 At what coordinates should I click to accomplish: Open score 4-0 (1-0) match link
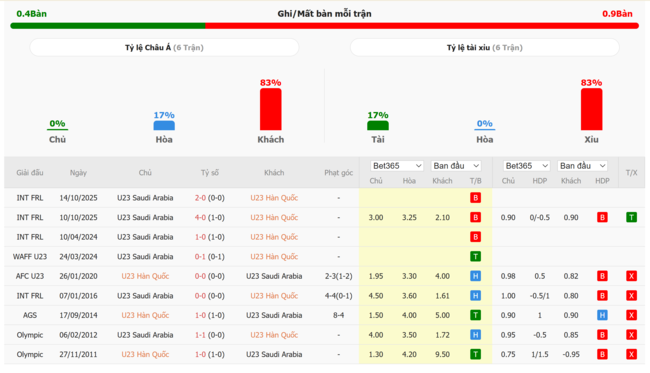tap(210, 217)
